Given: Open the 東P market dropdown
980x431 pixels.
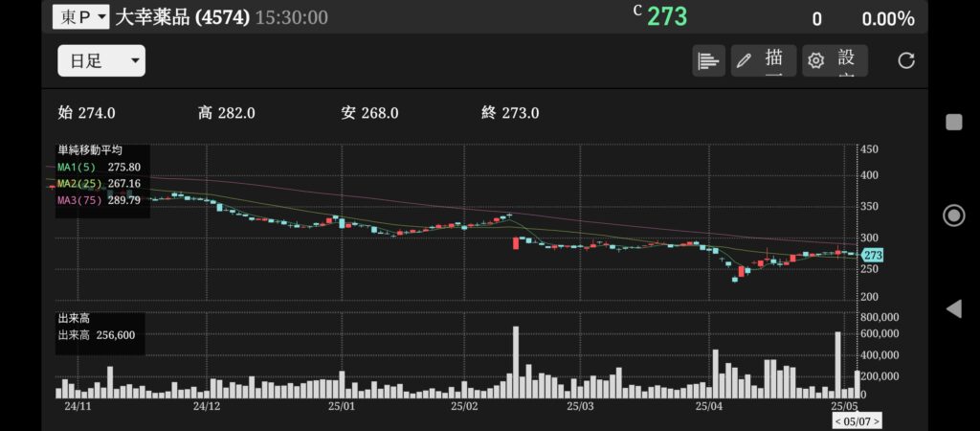Looking at the screenshot, I should point(81,17).
